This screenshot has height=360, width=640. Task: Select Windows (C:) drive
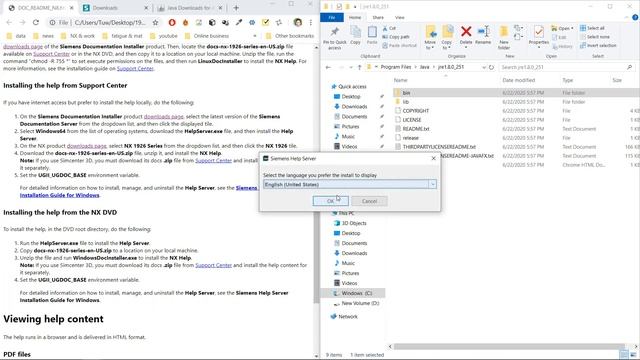[356, 293]
